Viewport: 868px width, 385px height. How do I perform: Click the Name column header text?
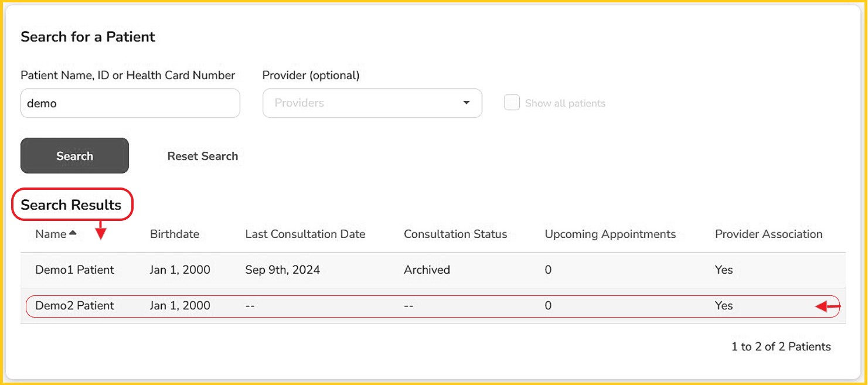pyautogui.click(x=50, y=234)
